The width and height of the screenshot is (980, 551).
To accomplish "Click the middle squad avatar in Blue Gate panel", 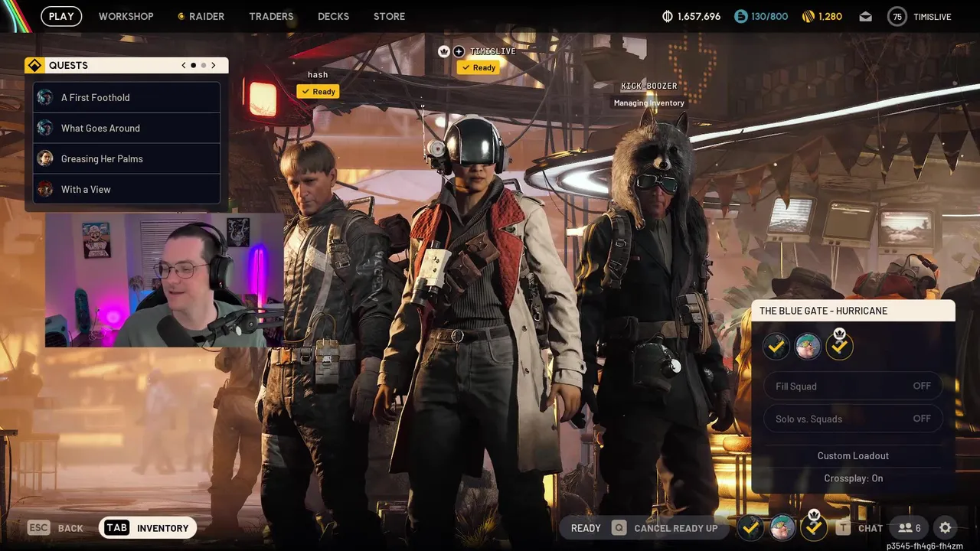I will (808, 347).
